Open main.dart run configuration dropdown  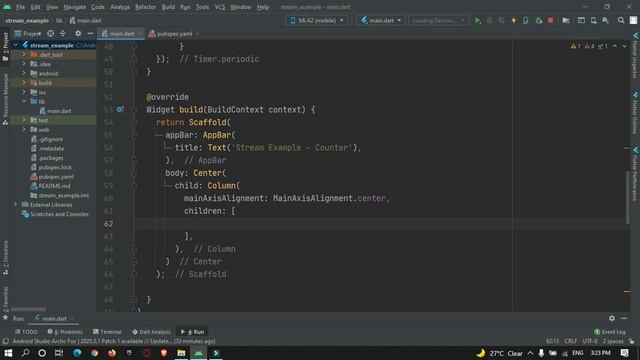pos(381,20)
